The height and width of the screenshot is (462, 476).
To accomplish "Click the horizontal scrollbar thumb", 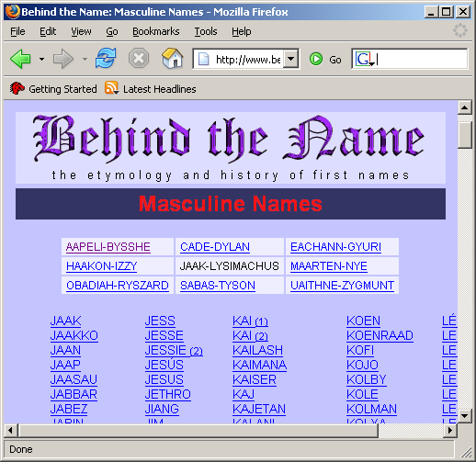I will coord(198,431).
